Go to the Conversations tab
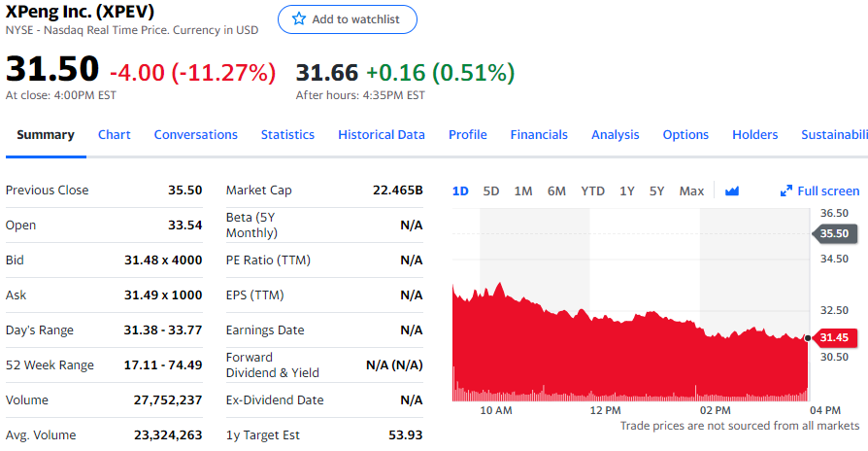This screenshot has width=868, height=451. pyautogui.click(x=195, y=135)
